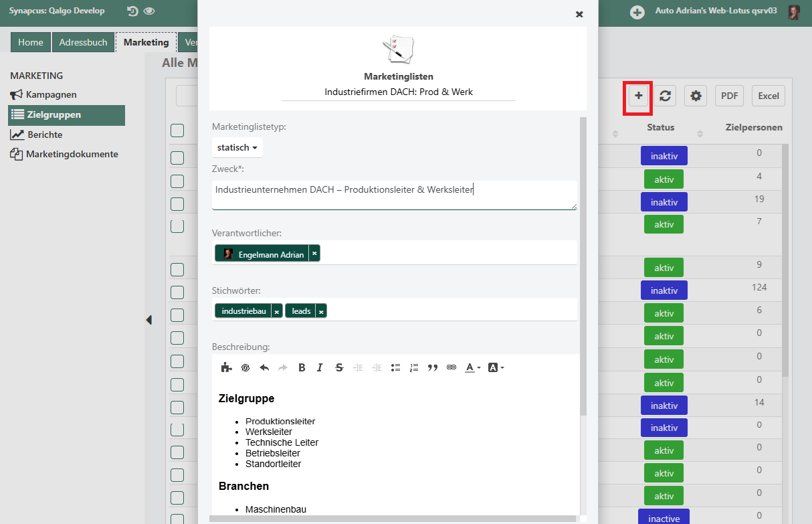Open Marketingdokumente in the sidebar

64,154
